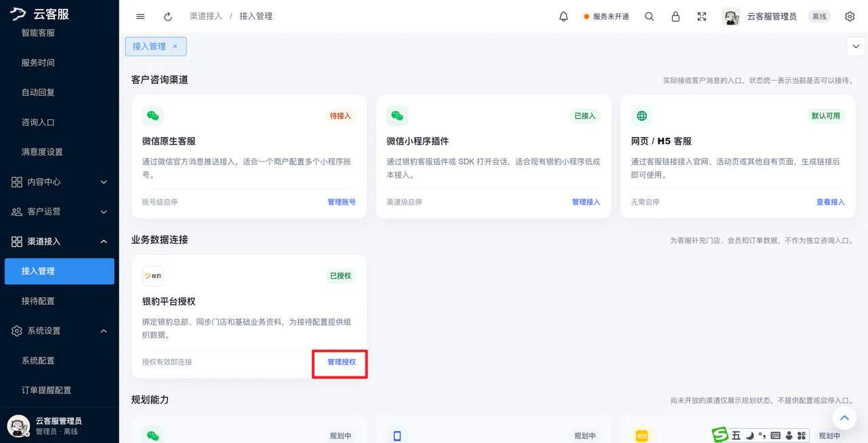Click the 微信原生客服 WeChat icon

(x=153, y=116)
